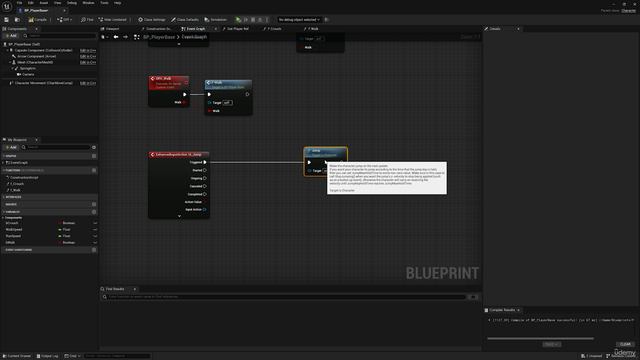This screenshot has height=360, width=640.
Task: Expand the Interfaces section
Action: tap(4, 197)
